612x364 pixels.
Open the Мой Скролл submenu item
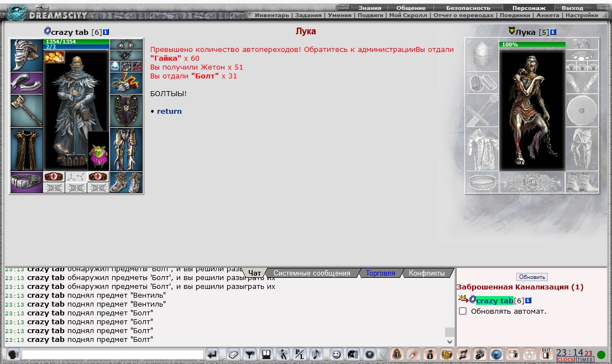pyautogui.click(x=408, y=15)
